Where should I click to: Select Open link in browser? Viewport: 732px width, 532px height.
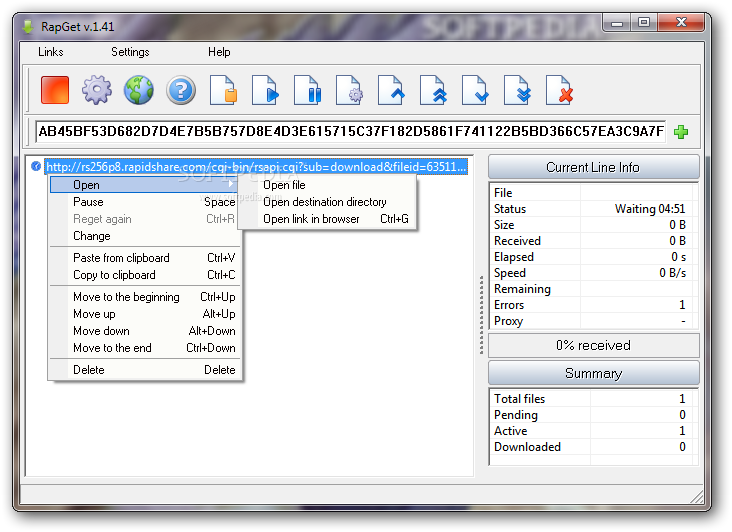coord(327,219)
